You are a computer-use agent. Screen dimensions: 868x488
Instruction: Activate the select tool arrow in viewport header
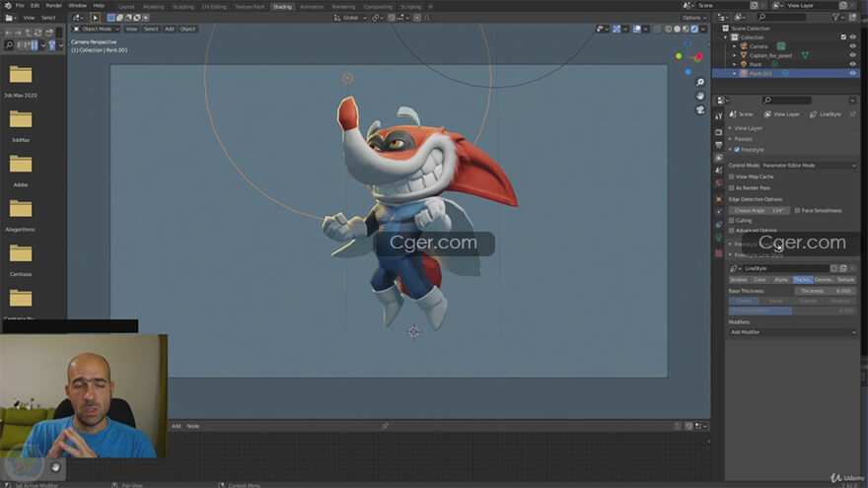click(96, 18)
